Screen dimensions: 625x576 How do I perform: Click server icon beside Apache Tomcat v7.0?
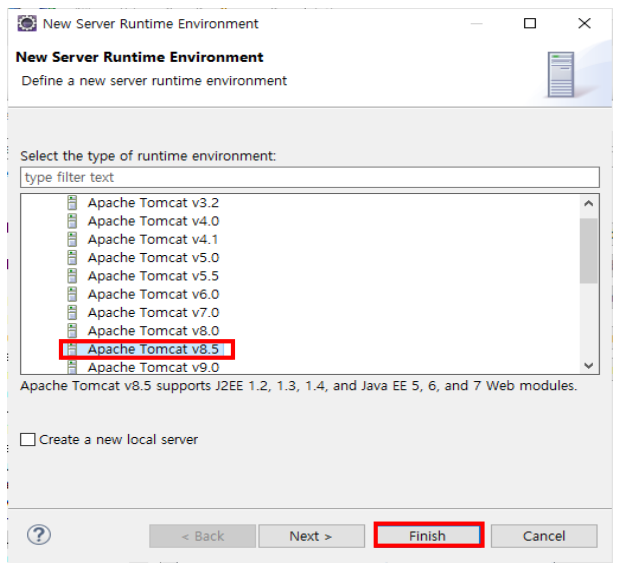point(72,313)
